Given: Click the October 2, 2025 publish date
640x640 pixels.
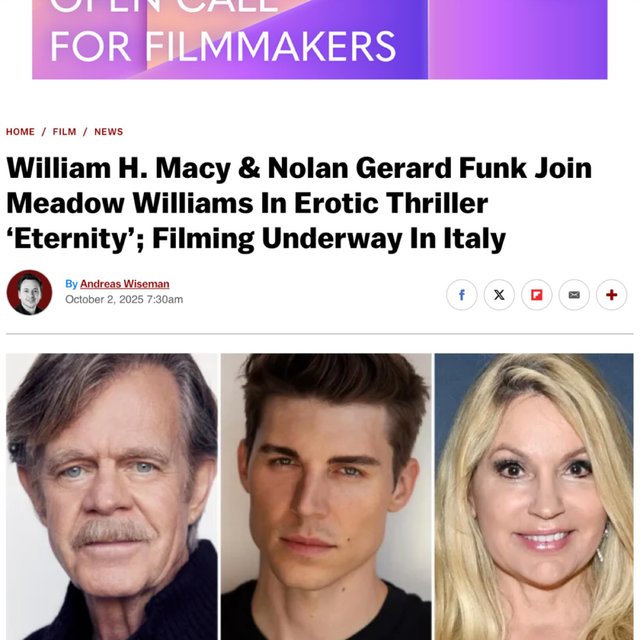Looking at the screenshot, I should point(124,300).
